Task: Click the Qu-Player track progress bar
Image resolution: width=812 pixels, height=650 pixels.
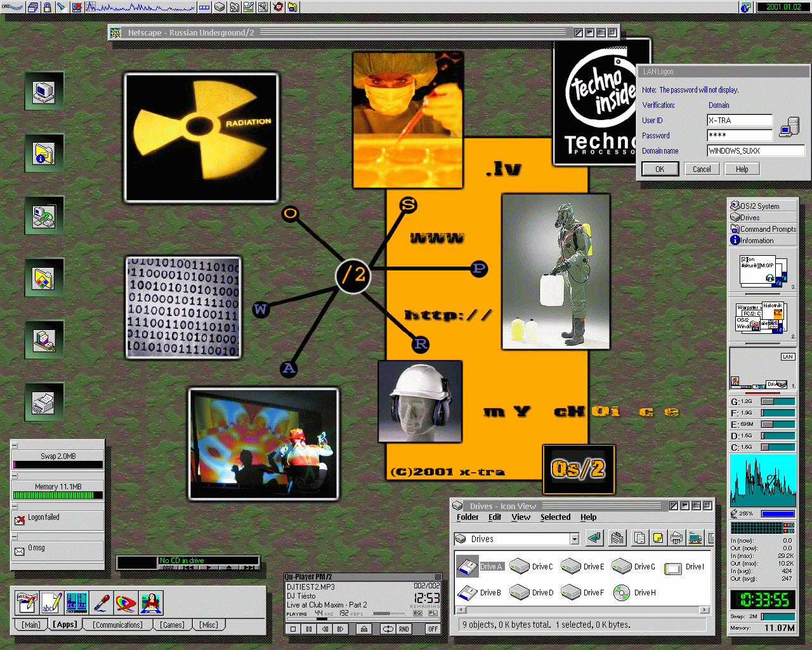Action: (x=363, y=619)
